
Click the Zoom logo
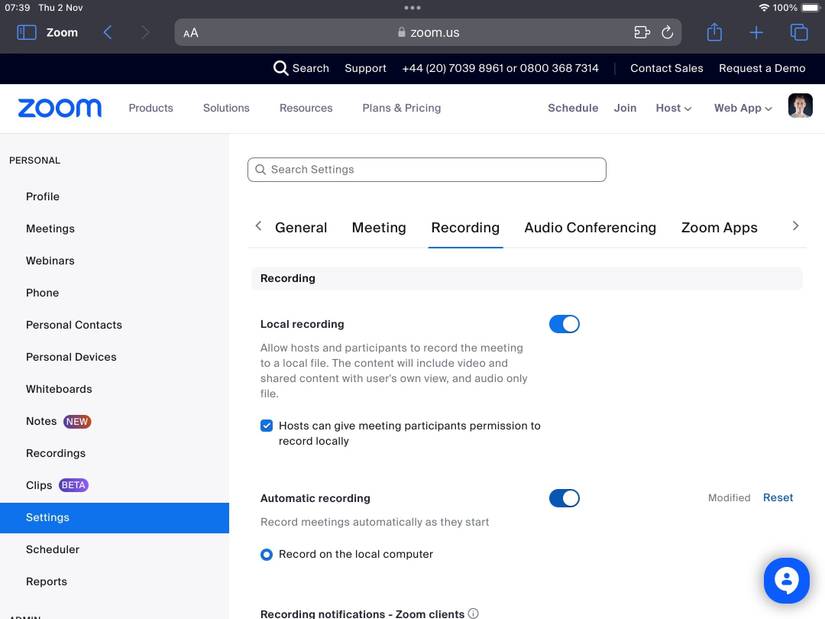tap(60, 108)
